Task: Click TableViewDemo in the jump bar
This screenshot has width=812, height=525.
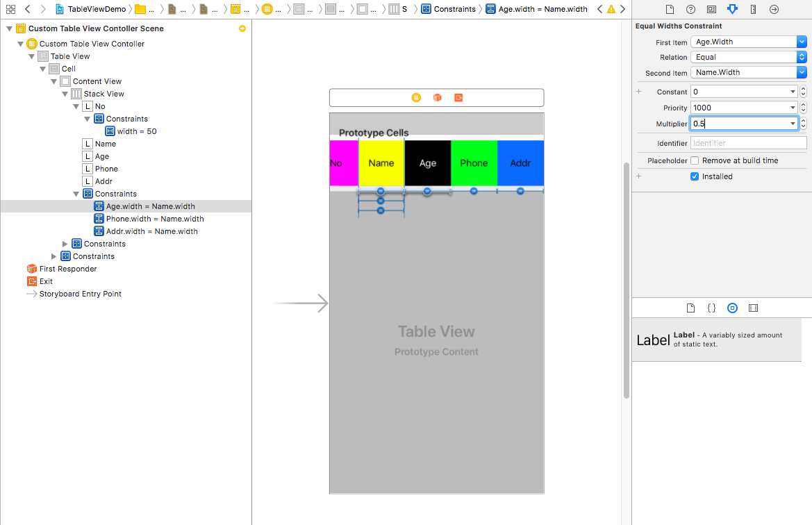Action: click(x=96, y=9)
